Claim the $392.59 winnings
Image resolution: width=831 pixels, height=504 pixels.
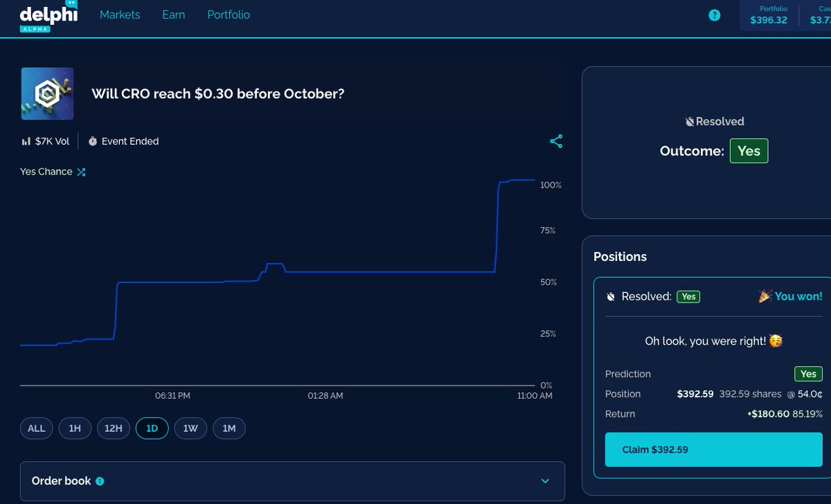point(714,450)
